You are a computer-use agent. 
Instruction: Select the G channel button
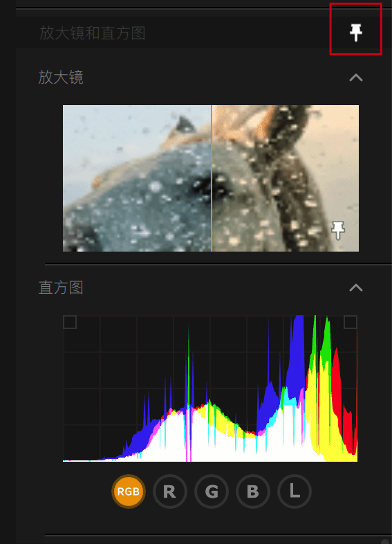[x=212, y=491]
